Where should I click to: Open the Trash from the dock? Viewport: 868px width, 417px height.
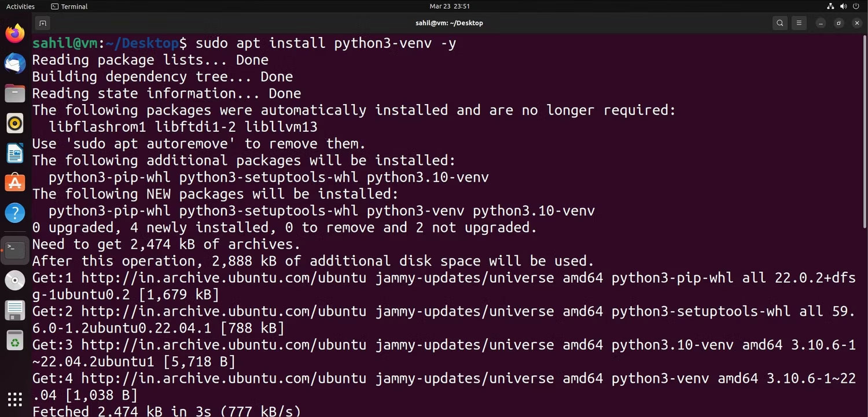pos(15,341)
